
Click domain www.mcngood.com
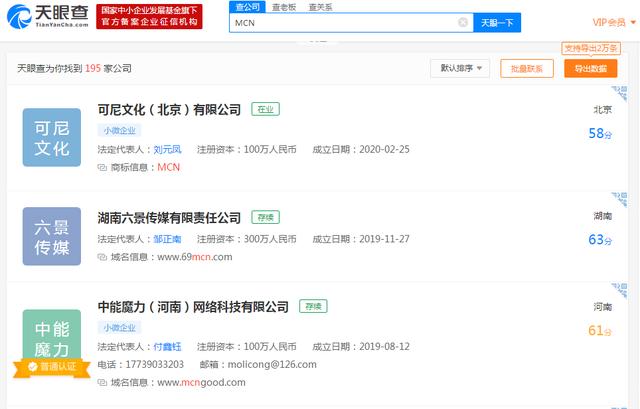tap(201, 383)
